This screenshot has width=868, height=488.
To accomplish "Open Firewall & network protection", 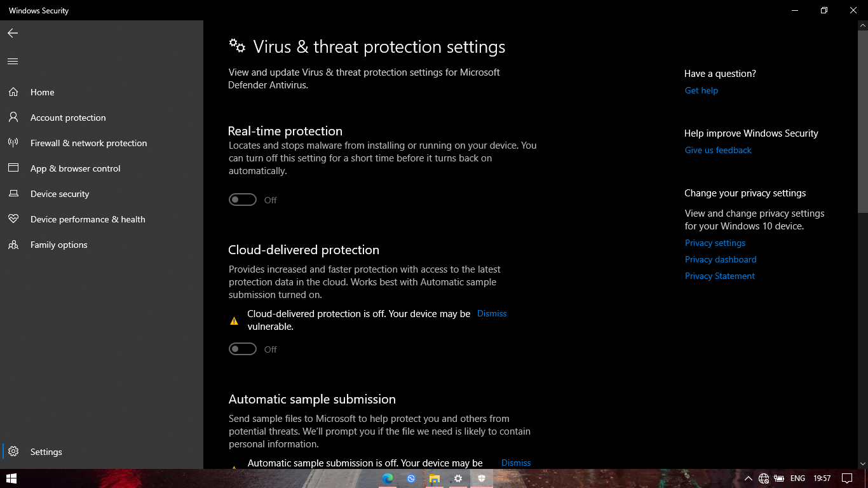I will (88, 142).
